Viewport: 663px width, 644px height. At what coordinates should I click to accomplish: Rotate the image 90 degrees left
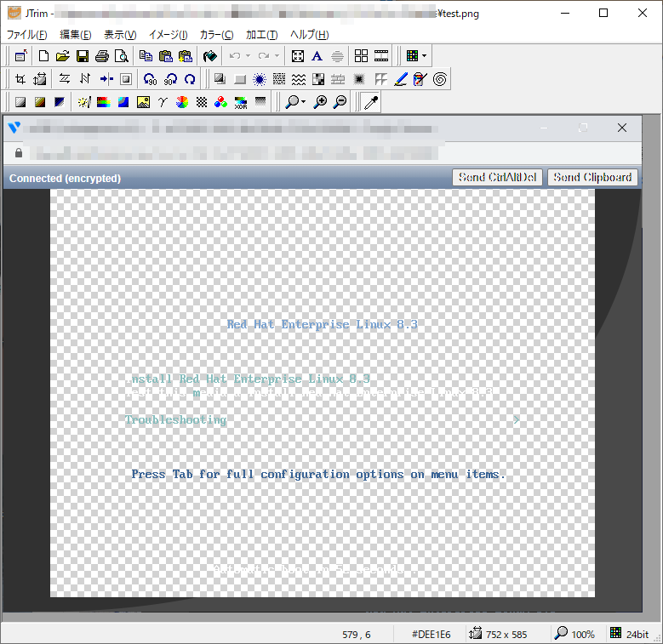coord(150,79)
